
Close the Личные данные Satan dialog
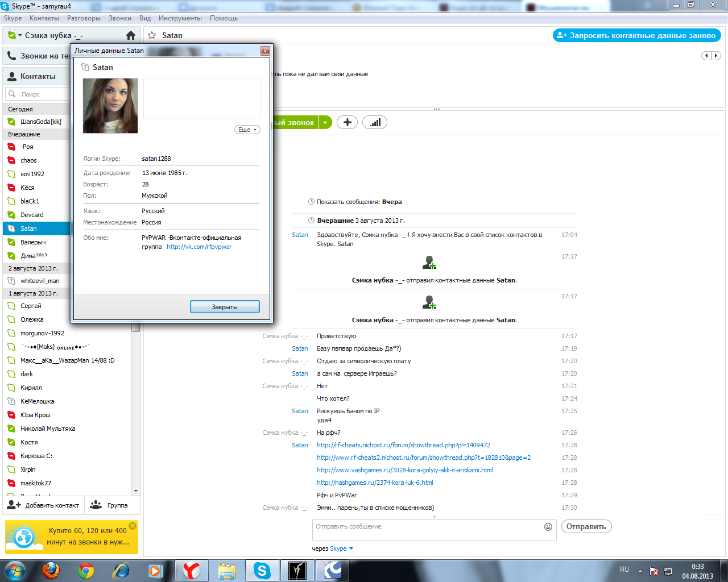point(265,51)
